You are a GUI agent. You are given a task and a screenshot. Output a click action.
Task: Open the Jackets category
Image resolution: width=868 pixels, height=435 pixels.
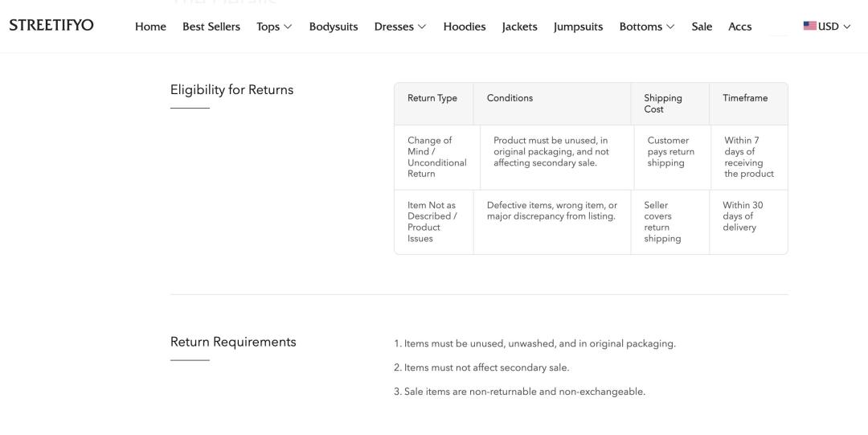pyautogui.click(x=519, y=27)
